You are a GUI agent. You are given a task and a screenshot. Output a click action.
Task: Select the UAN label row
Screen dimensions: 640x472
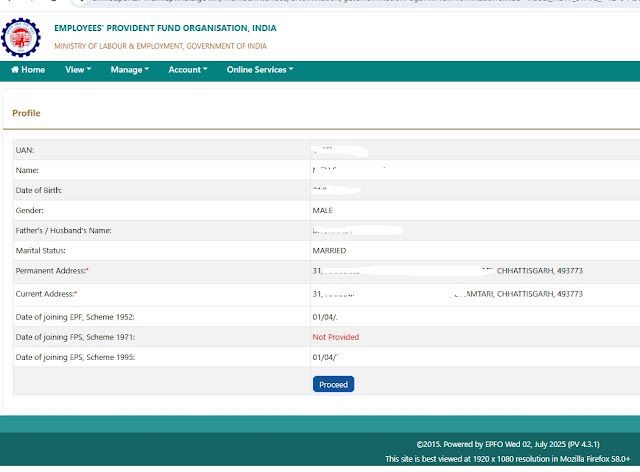(x=25, y=150)
